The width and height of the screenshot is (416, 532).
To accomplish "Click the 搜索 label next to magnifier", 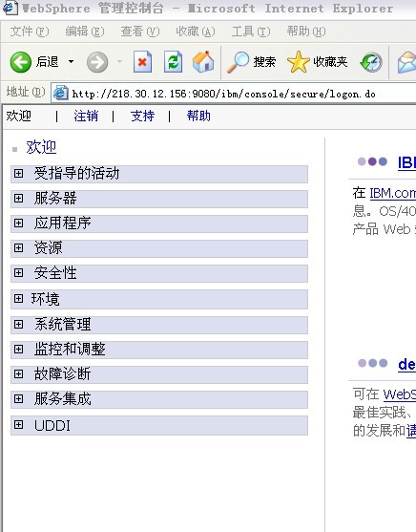I will pos(264,62).
